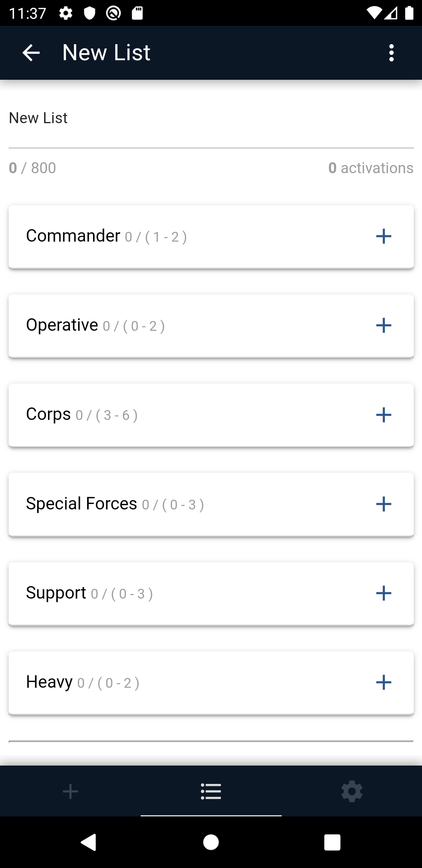The width and height of the screenshot is (422, 868).
Task: Open the three-dot overflow menu
Action: [391, 53]
